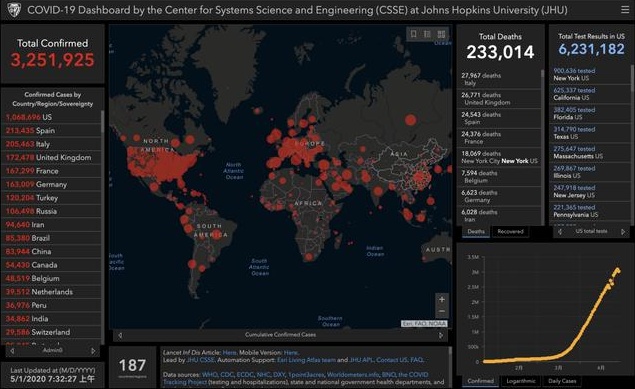Screen dimensions: 635x389
Task: Select US in the confirmed cases list
Action: point(51,117)
